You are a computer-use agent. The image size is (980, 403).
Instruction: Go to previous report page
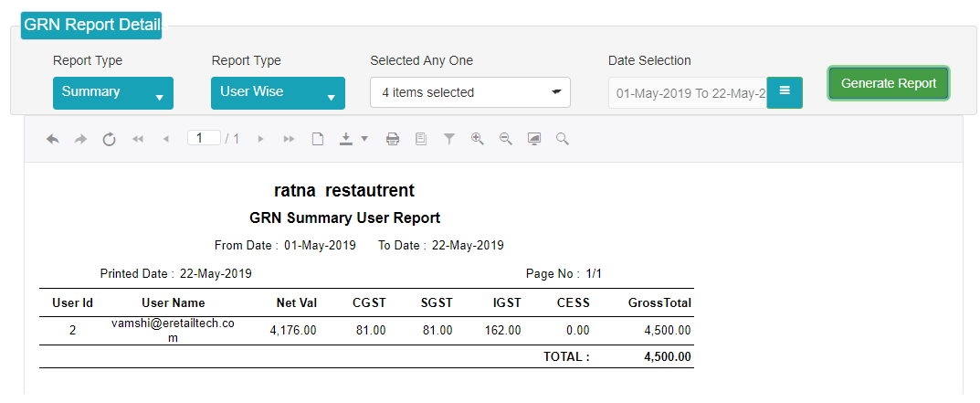(165, 139)
